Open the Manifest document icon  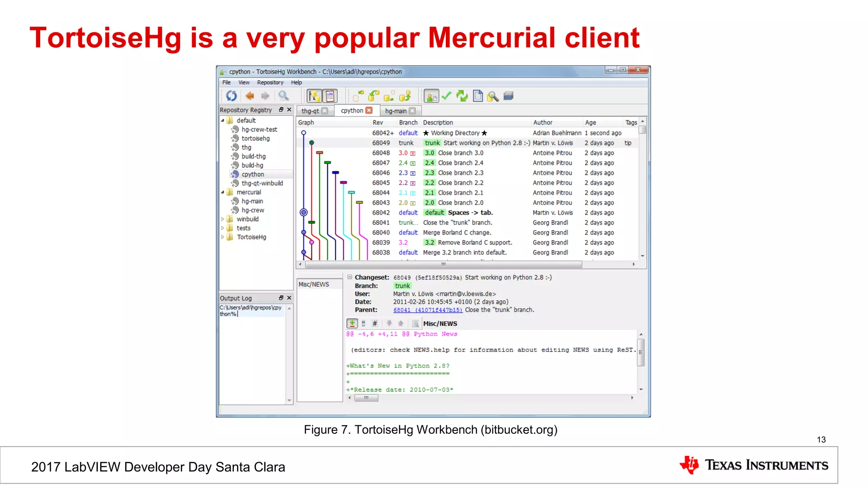coord(478,96)
